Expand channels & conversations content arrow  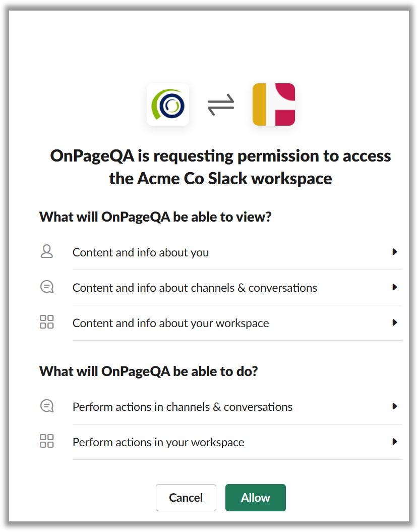pyautogui.click(x=395, y=287)
